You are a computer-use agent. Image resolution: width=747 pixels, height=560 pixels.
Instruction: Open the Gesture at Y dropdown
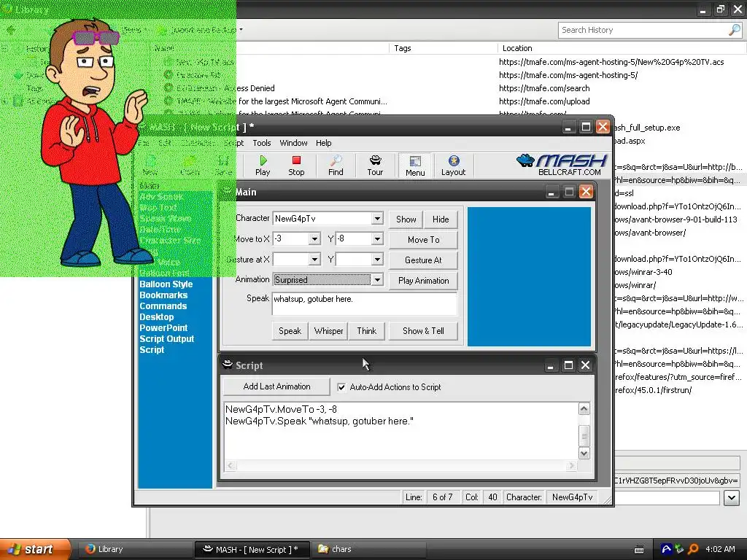(x=377, y=260)
